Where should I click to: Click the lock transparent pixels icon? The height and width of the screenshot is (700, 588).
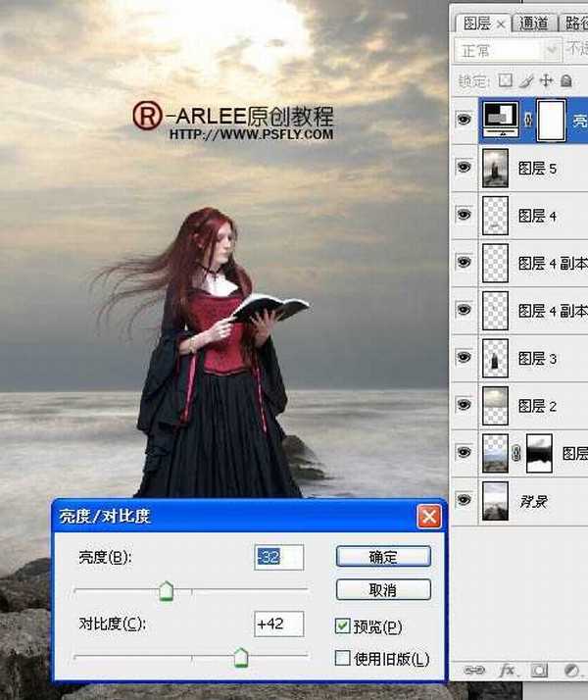tap(507, 79)
